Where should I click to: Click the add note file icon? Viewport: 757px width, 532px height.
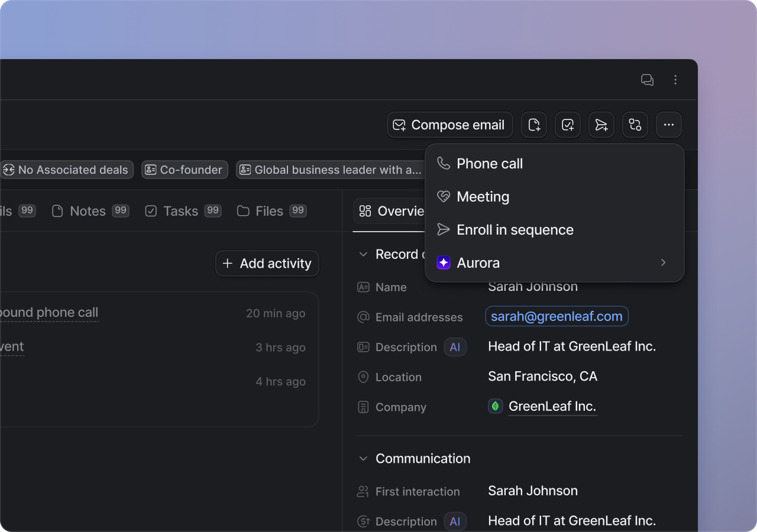coord(534,125)
